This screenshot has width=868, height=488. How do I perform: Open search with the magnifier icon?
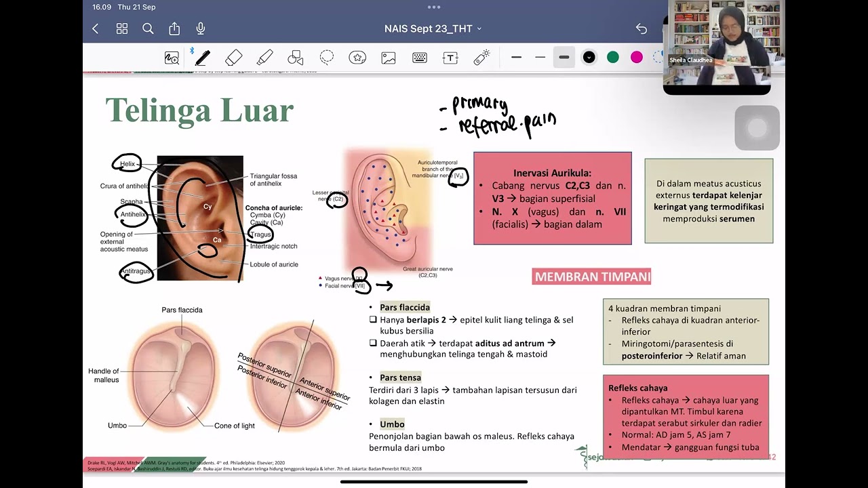click(x=148, y=28)
